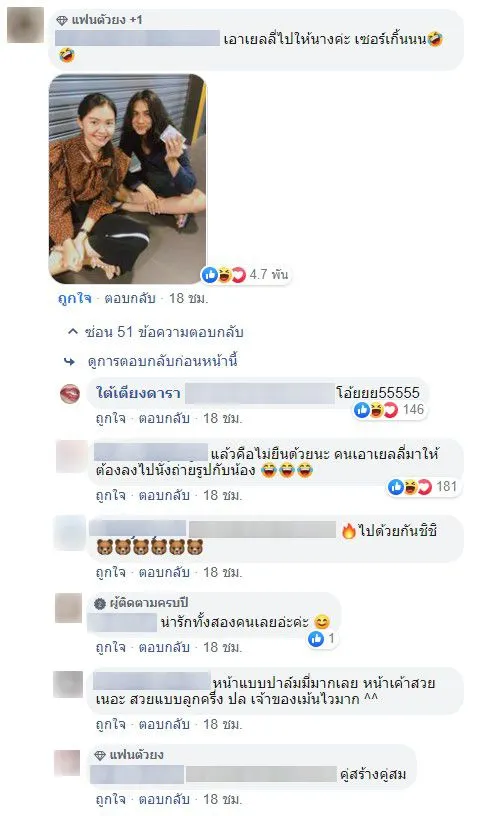The width and height of the screenshot is (498, 816).
Task: Open ใต้เตียงดารา profile lips avatar
Action: click(x=70, y=394)
